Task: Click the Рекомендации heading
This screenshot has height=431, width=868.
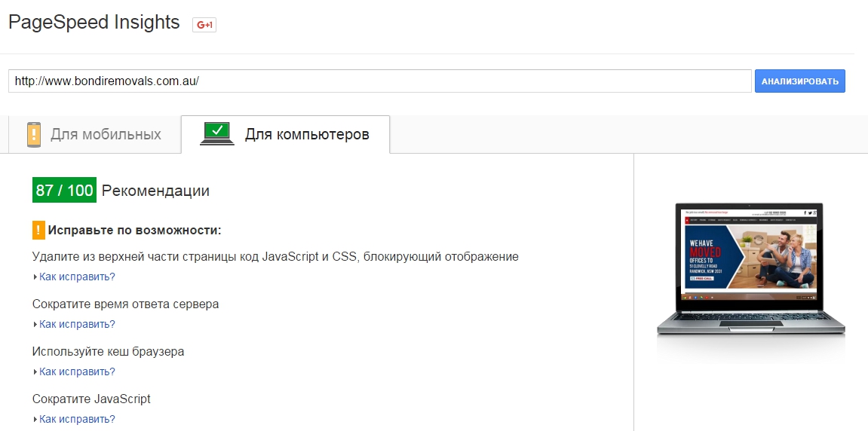Action: [155, 191]
